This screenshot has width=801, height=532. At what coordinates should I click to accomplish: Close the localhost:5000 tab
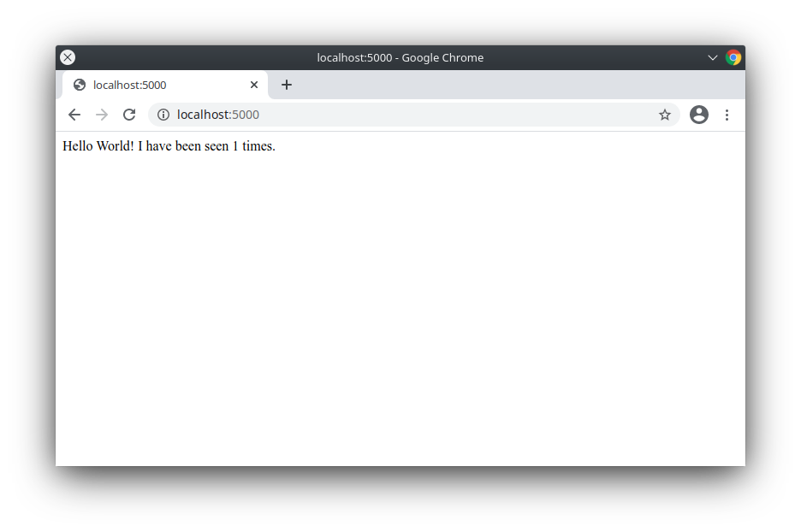tap(254, 85)
